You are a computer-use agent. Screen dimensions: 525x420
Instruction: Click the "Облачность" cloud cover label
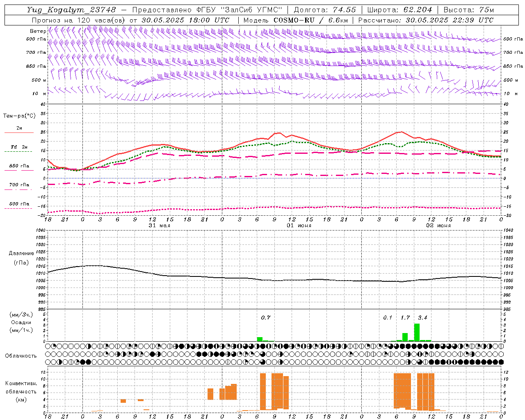click(x=21, y=356)
